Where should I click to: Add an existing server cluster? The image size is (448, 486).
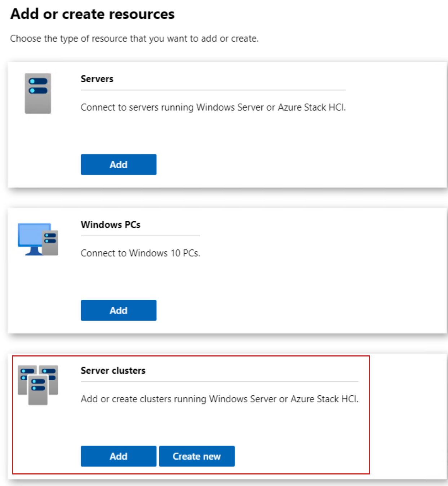pos(118,456)
